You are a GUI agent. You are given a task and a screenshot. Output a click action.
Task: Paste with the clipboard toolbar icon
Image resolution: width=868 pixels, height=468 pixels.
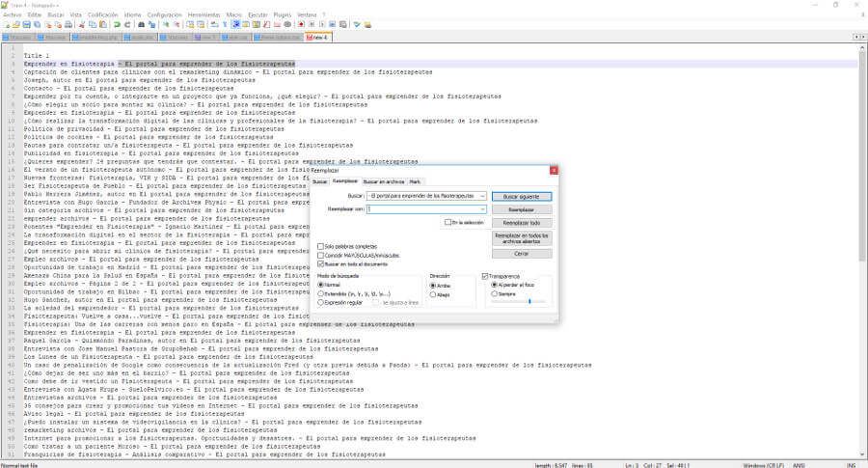(103, 24)
